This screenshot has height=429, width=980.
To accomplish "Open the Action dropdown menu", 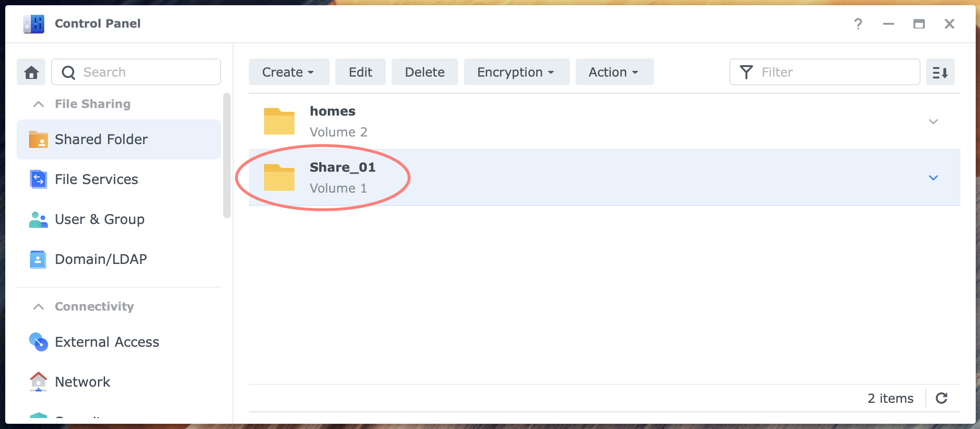I will pyautogui.click(x=614, y=72).
